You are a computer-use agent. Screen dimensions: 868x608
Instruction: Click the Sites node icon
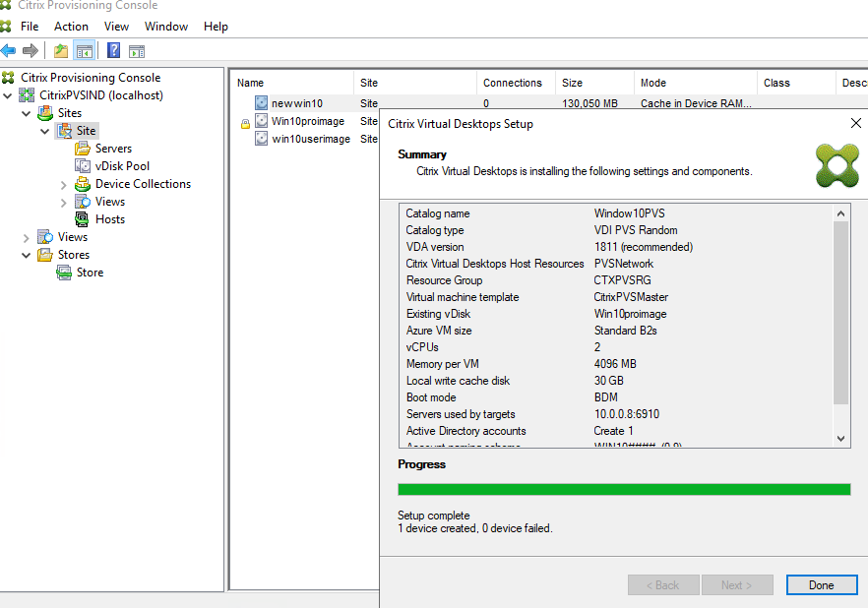pyautogui.click(x=45, y=113)
